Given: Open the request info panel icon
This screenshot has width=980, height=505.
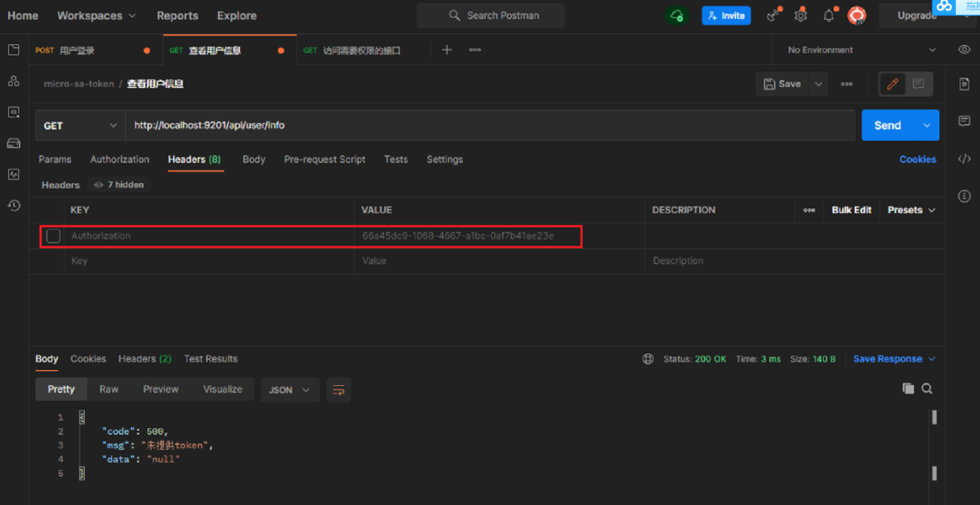Looking at the screenshot, I should click(964, 196).
